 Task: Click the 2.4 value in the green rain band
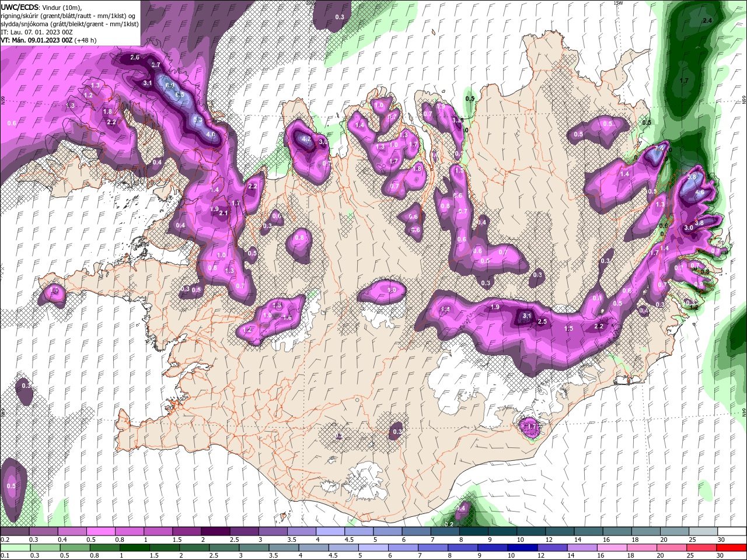pyautogui.click(x=708, y=21)
